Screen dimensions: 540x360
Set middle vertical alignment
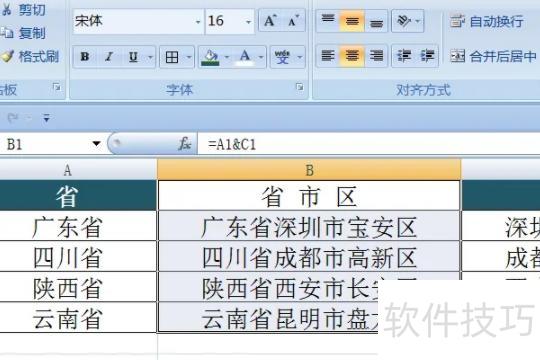pyautogui.click(x=352, y=21)
